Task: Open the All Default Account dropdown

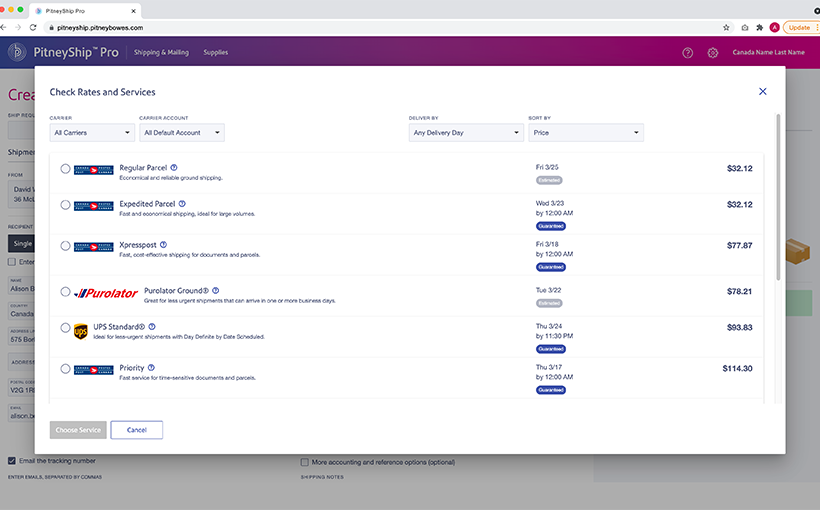Action: tap(182, 132)
